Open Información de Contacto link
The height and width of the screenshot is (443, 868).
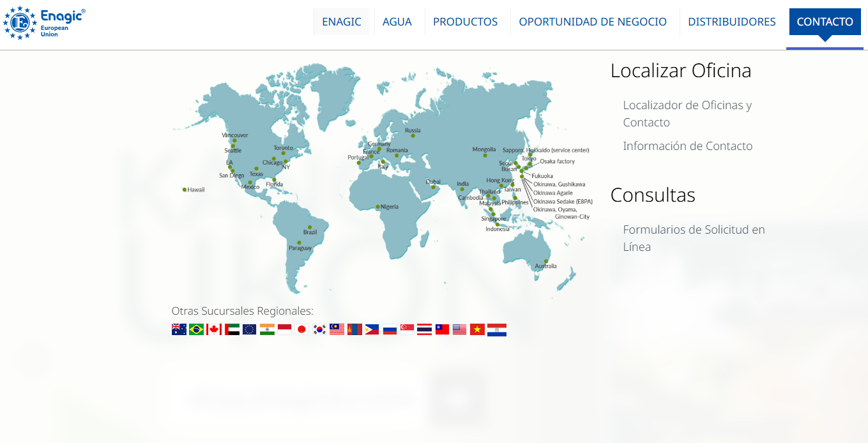click(x=688, y=146)
